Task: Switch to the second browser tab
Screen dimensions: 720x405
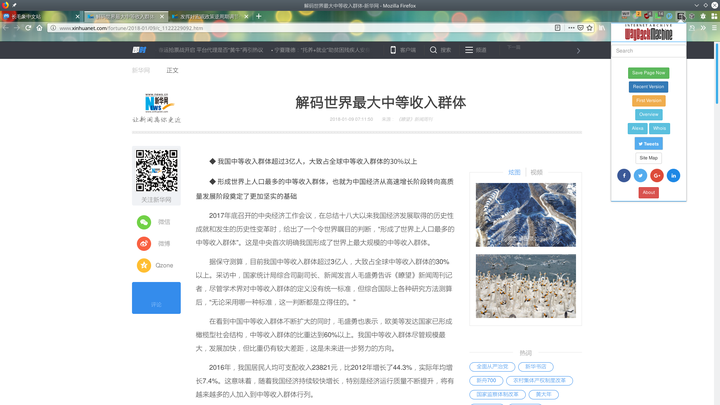Action: 124,16
